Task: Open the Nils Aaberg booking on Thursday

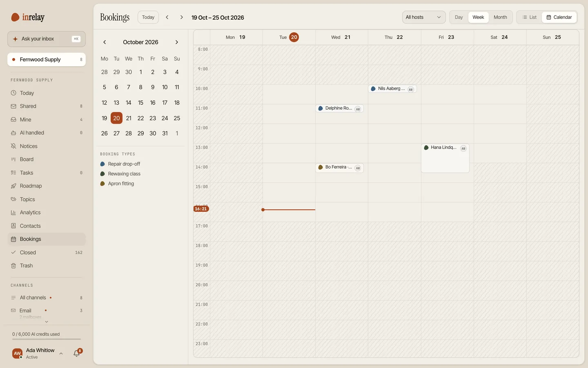Action: [x=392, y=89]
